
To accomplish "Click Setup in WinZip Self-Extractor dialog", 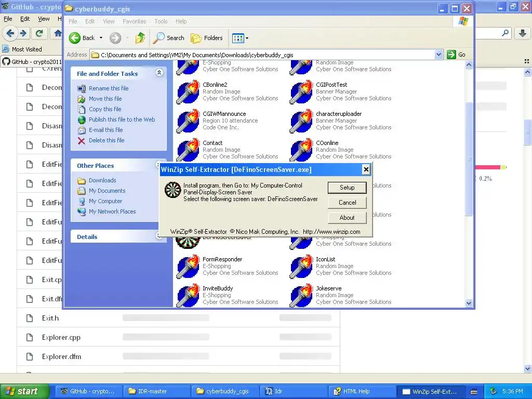I will (x=347, y=188).
